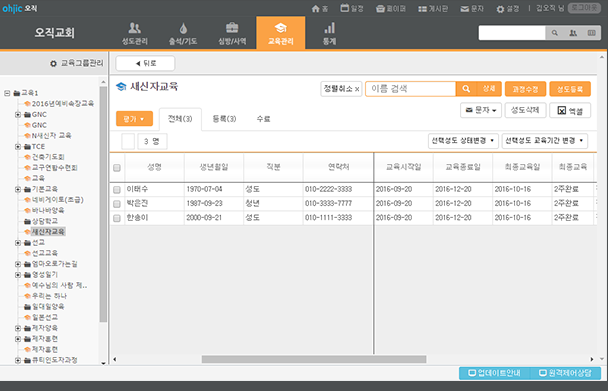
Task: Select 건축기도회 in the tree
Action: click(x=48, y=157)
